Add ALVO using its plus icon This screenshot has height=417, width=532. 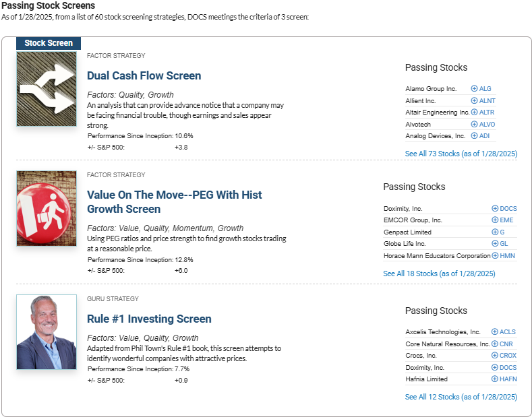(x=474, y=125)
